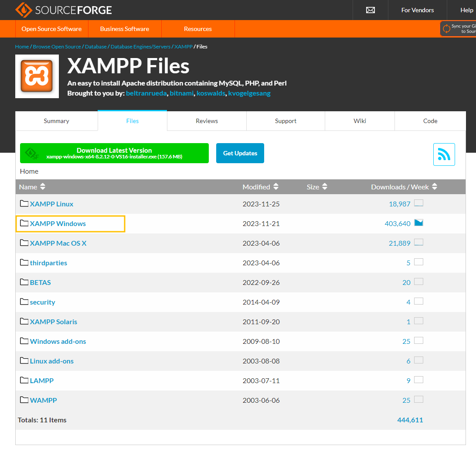This screenshot has height=449, width=476.
Task: Sort by the Name column arrows
Action: (42, 186)
